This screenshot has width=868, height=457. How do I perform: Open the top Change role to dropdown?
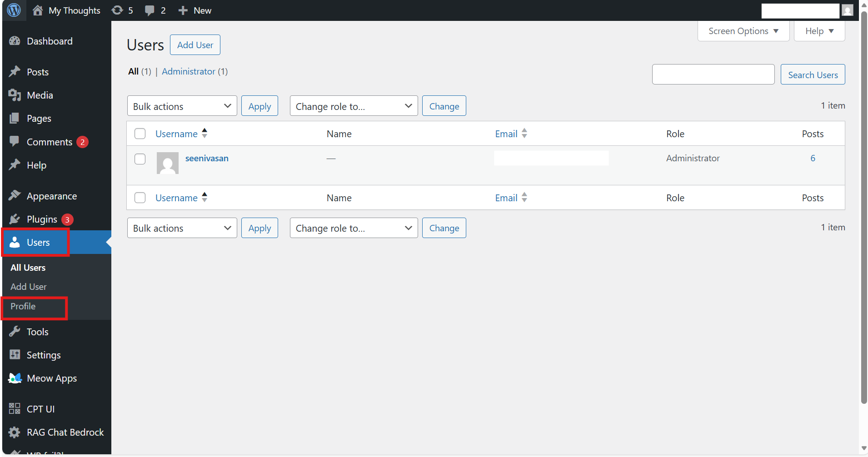tap(354, 106)
